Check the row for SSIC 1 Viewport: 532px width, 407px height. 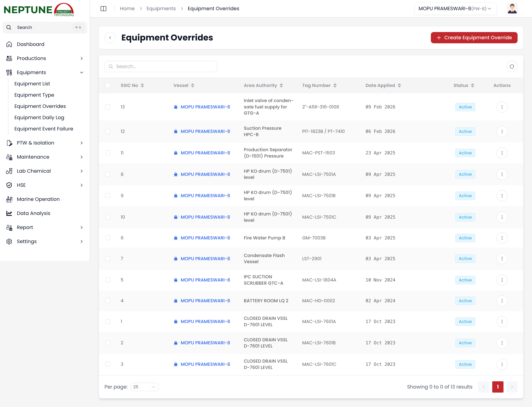(x=108, y=321)
